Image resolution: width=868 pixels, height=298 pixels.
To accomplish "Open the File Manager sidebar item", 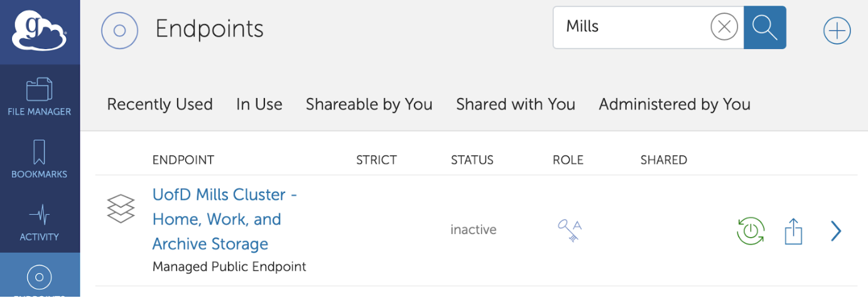I will 39,97.
